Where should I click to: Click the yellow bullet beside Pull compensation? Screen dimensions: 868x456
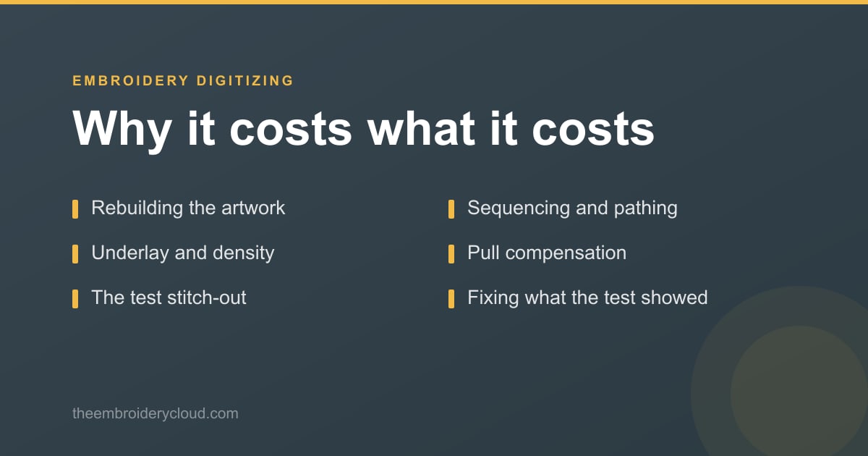tap(451, 254)
